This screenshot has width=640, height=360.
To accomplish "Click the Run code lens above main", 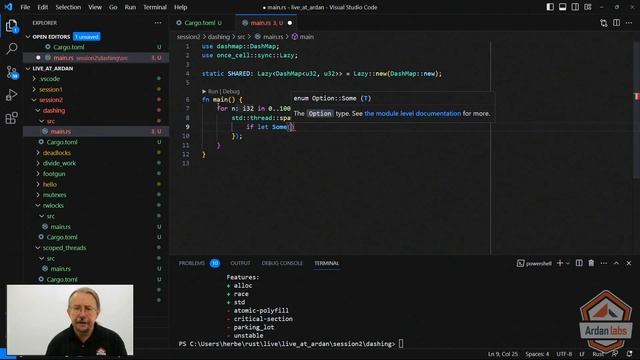I will [x=213, y=91].
